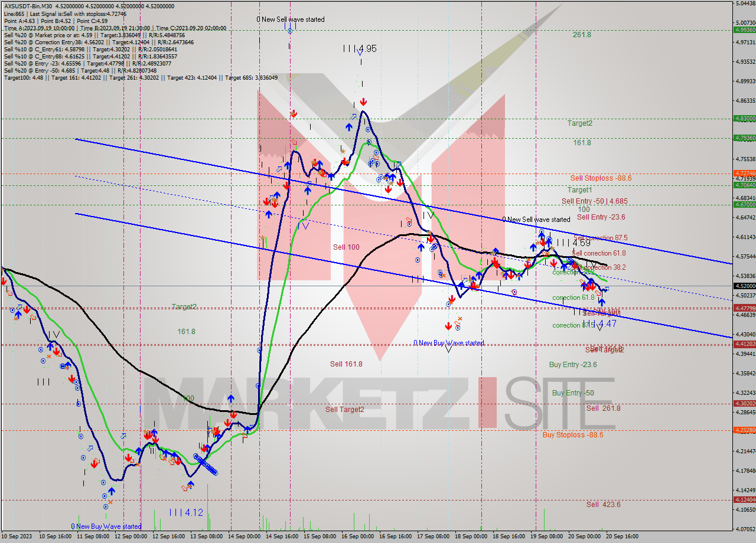Click the 'Sell %10 @ C_Entry61' line
Screen dimensions: 756x543
[x=92, y=49]
